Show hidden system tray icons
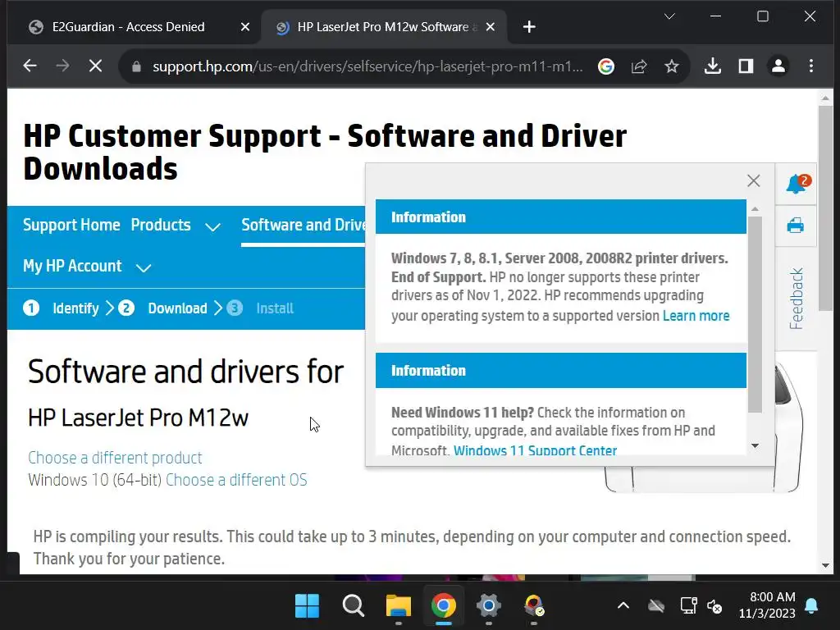This screenshot has height=630, width=840. pos(623,606)
